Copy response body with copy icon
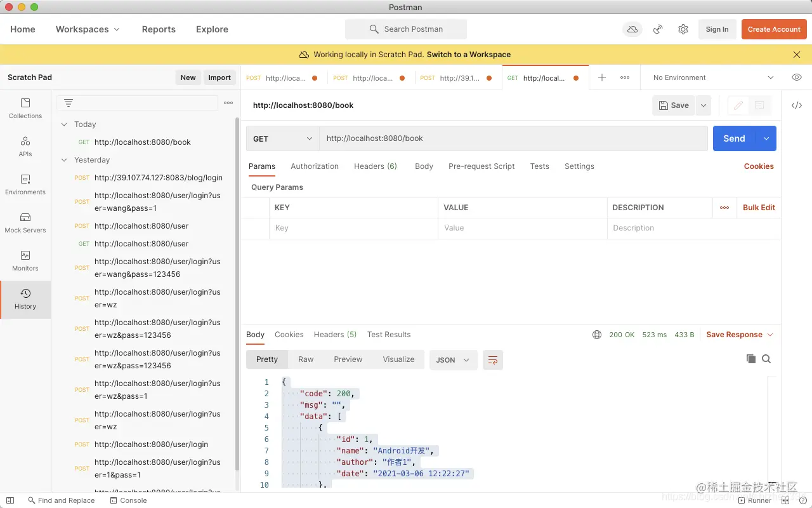Viewport: 812px width, 508px height. (751, 359)
